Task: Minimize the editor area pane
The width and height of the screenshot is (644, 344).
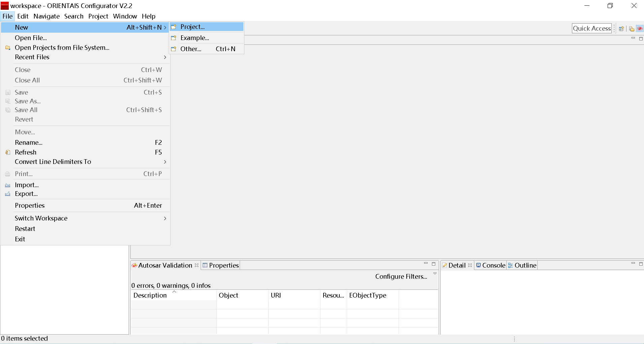Action: 633,38
